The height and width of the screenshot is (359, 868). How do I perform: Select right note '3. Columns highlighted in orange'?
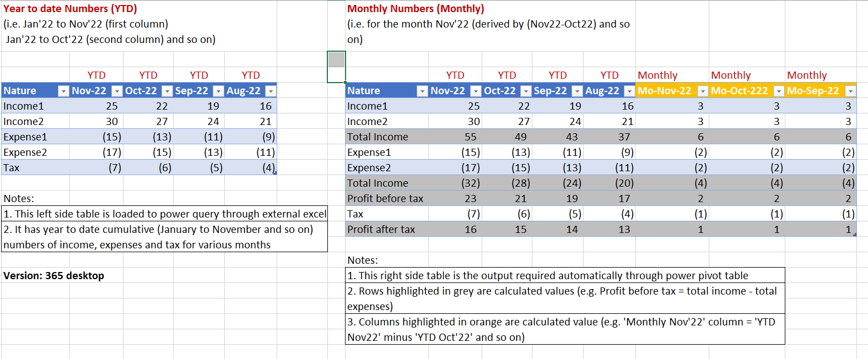[x=565, y=329]
